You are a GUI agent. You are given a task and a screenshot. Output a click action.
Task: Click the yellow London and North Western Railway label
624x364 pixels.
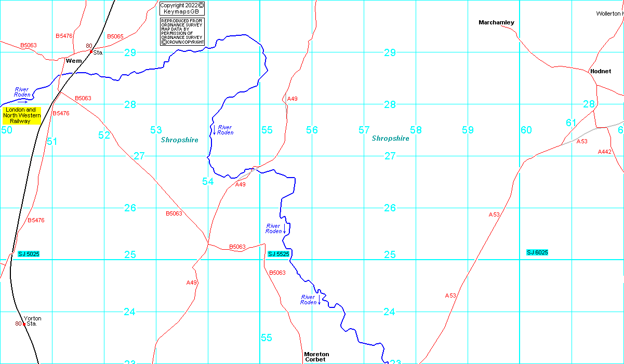point(22,115)
